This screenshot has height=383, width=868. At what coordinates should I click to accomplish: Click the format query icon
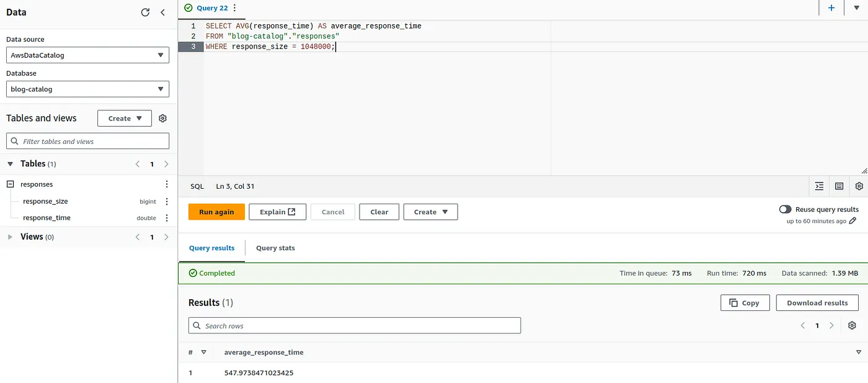819,186
